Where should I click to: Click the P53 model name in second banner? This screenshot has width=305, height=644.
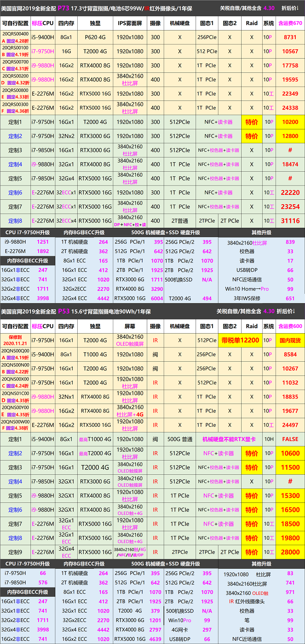pos(63,311)
